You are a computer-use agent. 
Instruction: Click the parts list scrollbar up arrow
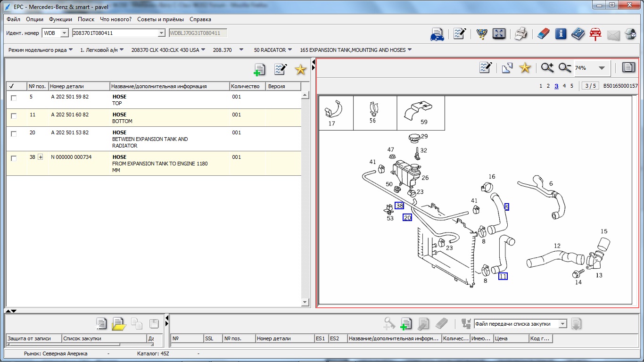tap(305, 95)
